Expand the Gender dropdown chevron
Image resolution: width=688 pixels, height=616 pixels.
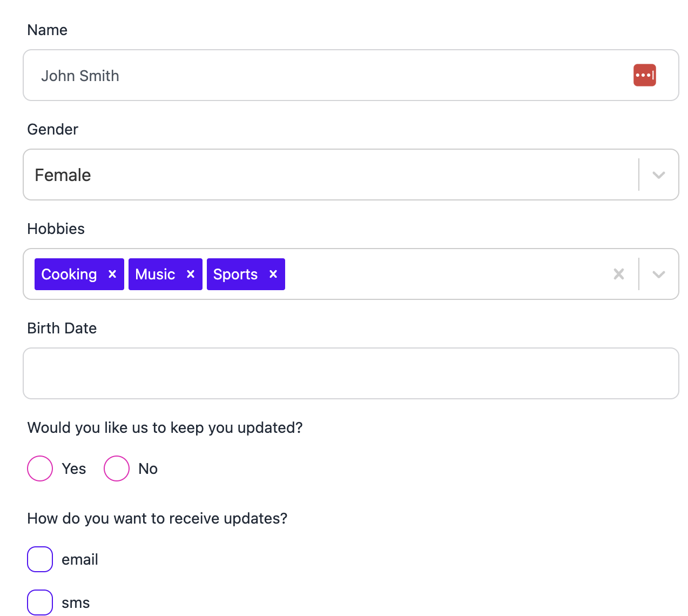[x=658, y=175]
